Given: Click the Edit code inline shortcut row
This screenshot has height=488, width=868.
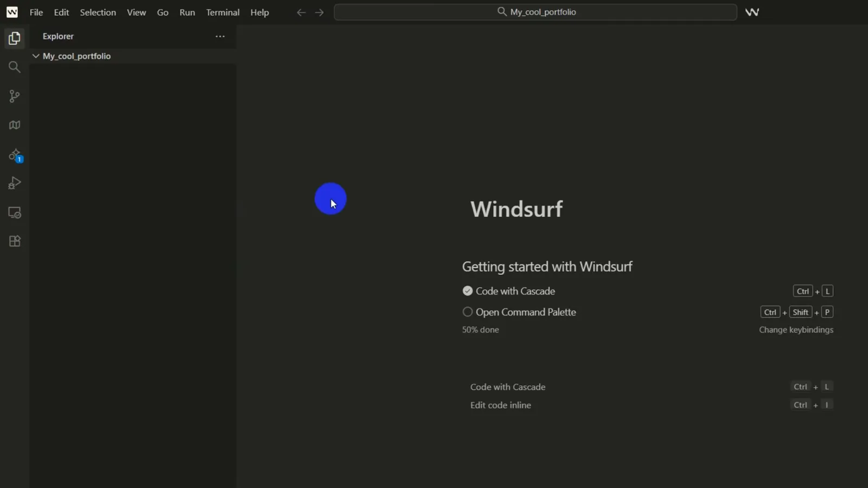Looking at the screenshot, I should [x=651, y=405].
